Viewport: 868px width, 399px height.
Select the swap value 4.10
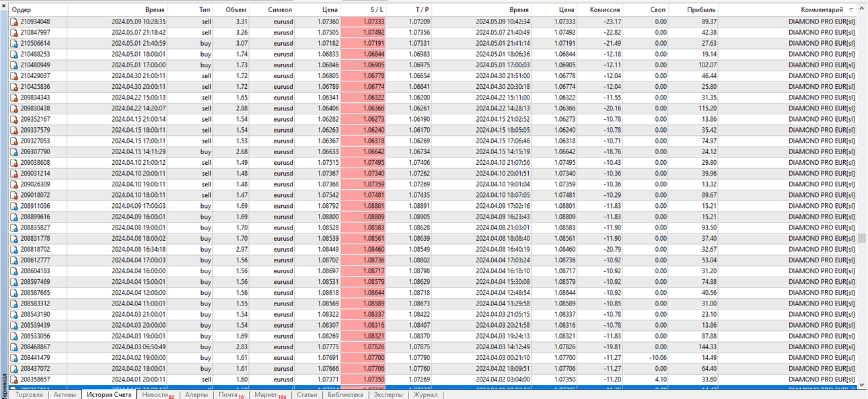coord(660,379)
